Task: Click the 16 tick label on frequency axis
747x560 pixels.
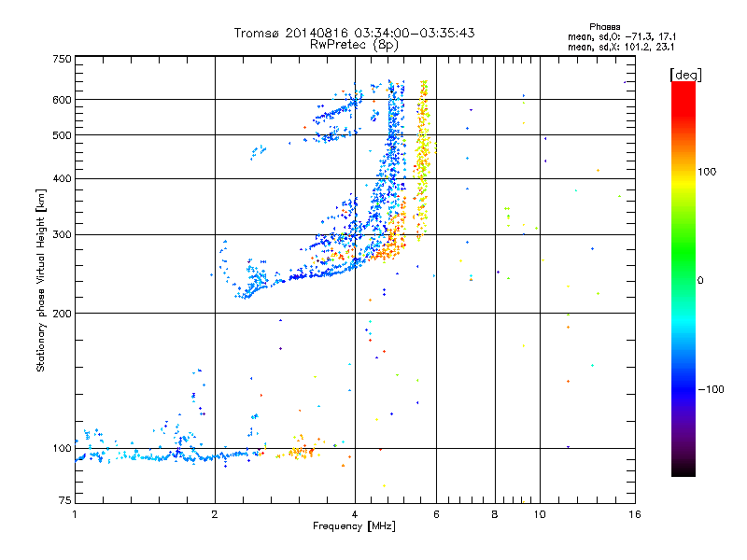Action: [x=635, y=514]
